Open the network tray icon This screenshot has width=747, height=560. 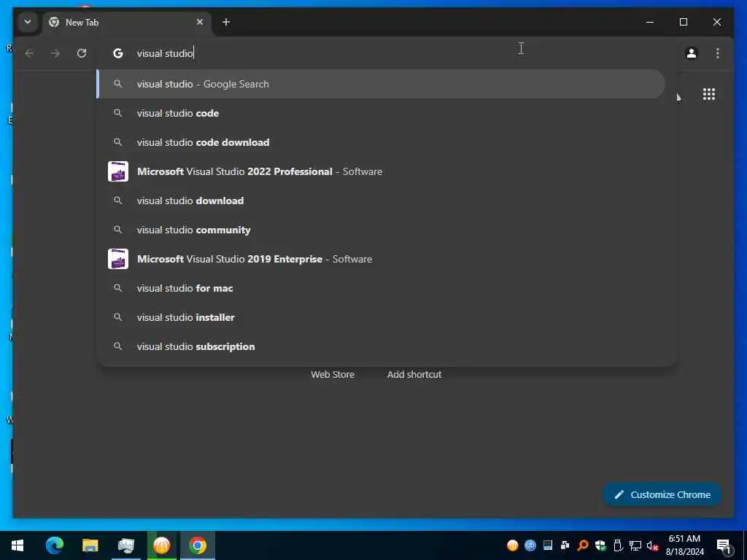635,545
